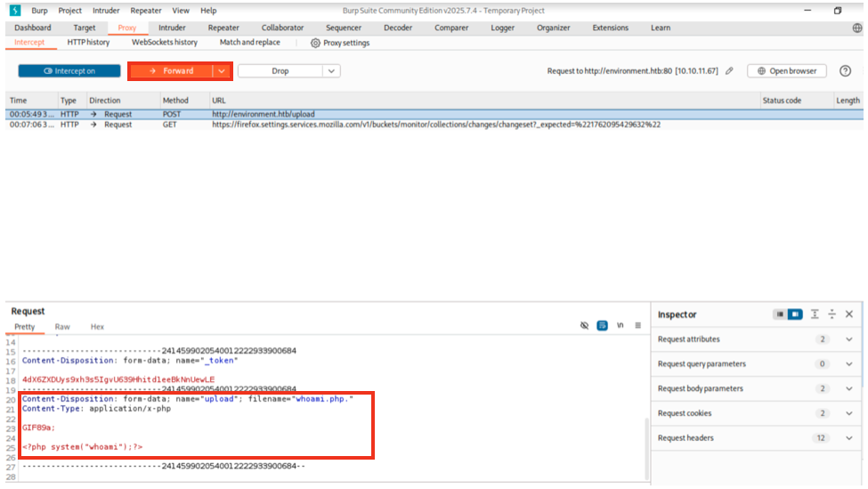
Task: Open the Collaborator tab
Action: point(282,28)
